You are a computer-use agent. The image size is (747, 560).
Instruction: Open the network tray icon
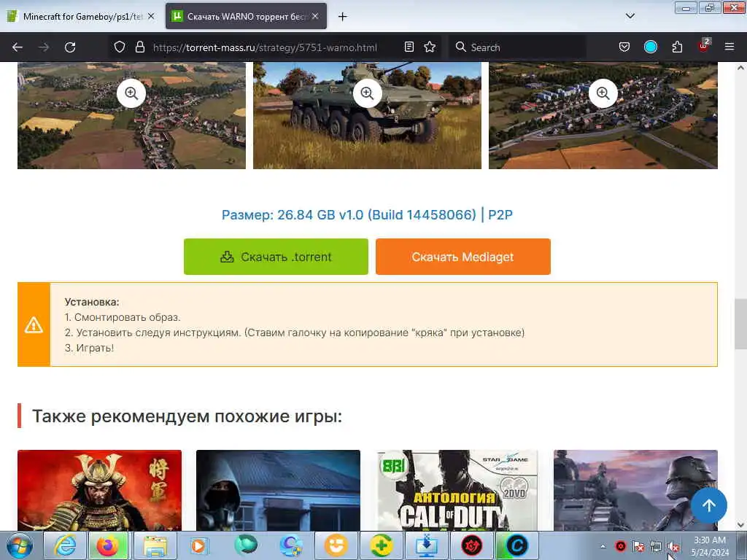click(656, 546)
